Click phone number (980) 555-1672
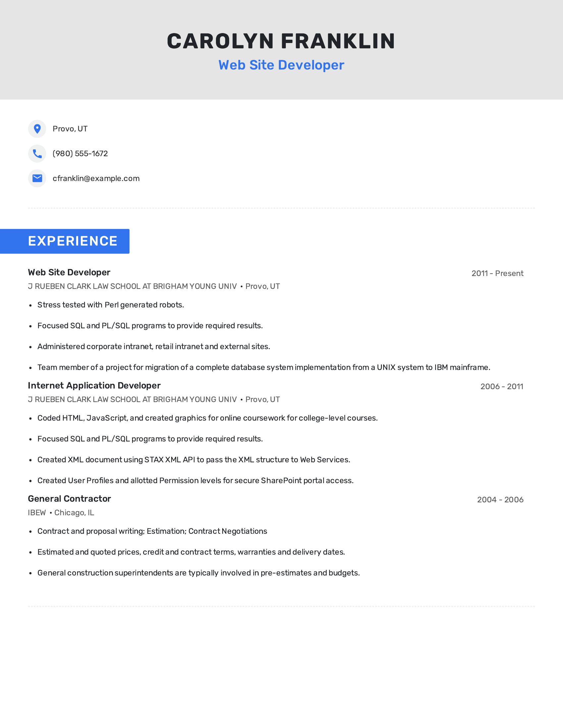 click(80, 154)
